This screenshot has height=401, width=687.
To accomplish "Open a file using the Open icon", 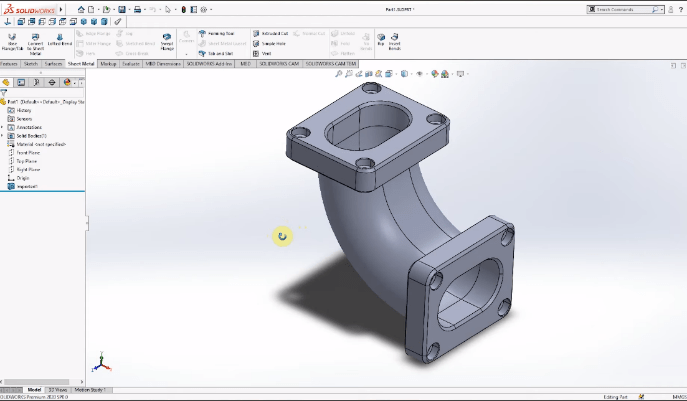I will point(106,9).
